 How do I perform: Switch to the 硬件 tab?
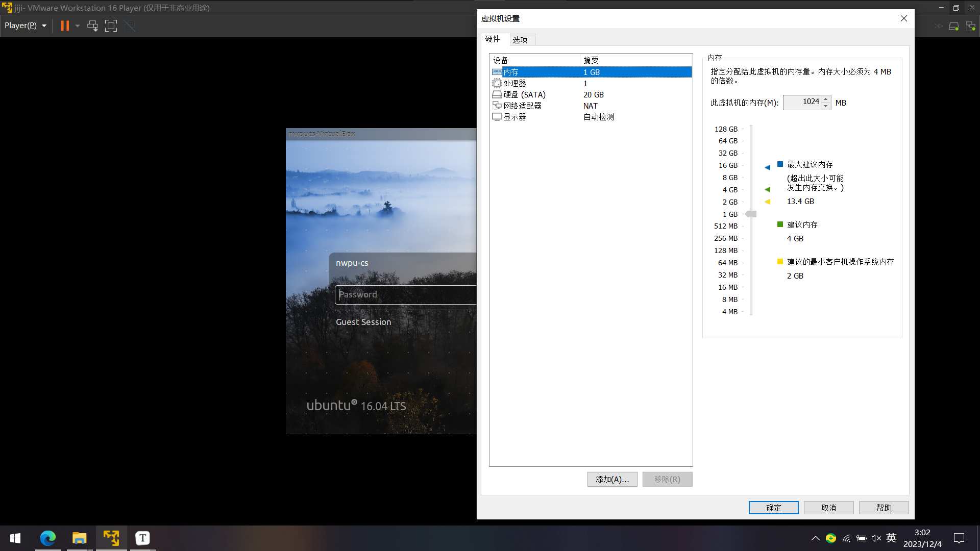[493, 39]
